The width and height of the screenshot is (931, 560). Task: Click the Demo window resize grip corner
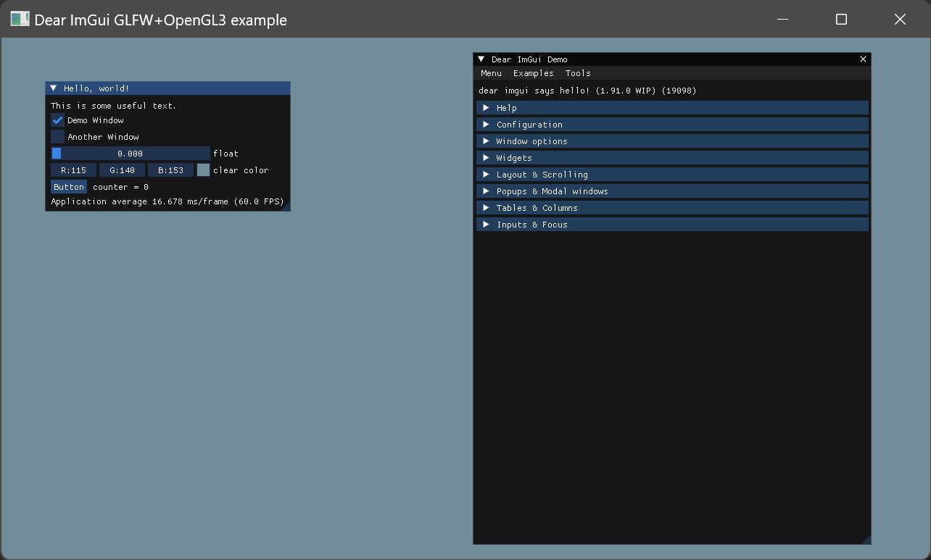866,540
